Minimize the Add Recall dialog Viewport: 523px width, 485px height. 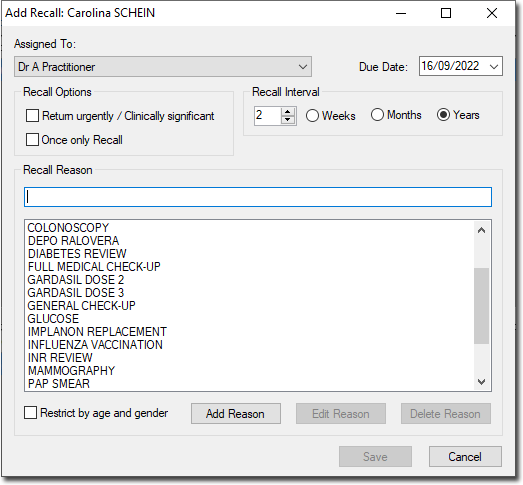[x=401, y=13]
